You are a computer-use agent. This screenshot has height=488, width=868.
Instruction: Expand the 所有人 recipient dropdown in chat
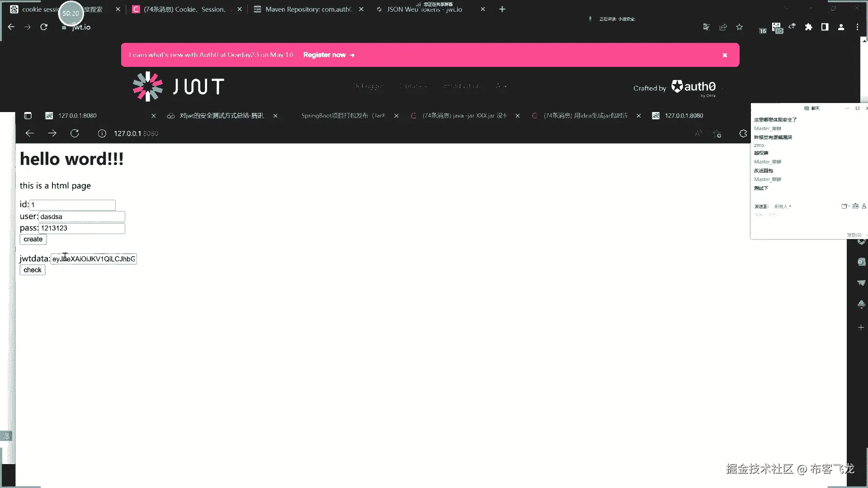coord(783,206)
